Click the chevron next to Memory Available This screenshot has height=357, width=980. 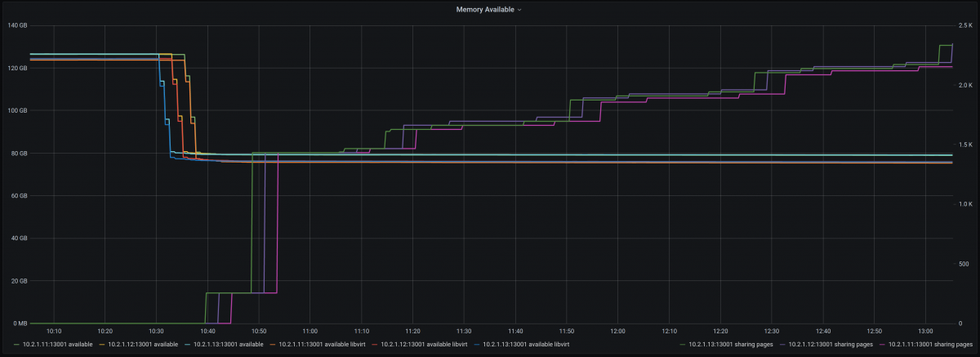click(x=519, y=10)
